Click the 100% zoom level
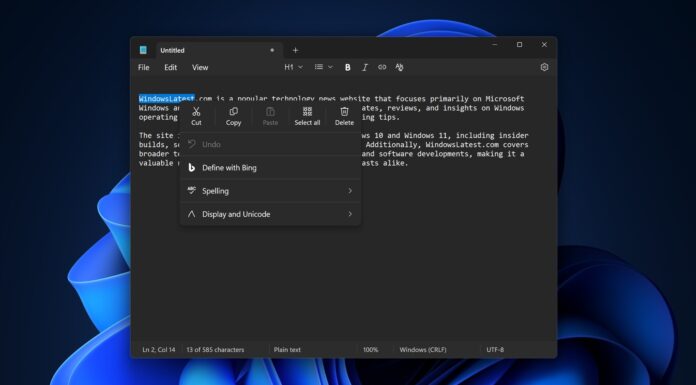Screen dimensions: 696x385 click(370, 350)
